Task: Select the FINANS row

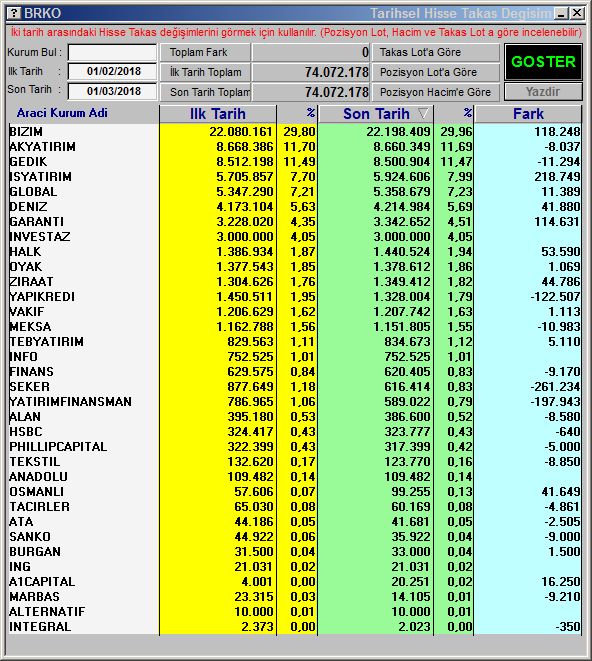Action: point(295,371)
